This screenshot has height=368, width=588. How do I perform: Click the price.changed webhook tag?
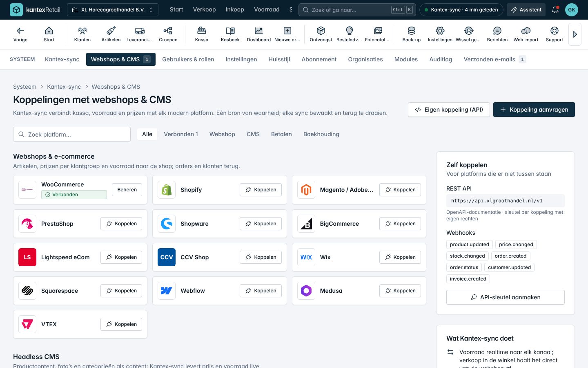516,245
